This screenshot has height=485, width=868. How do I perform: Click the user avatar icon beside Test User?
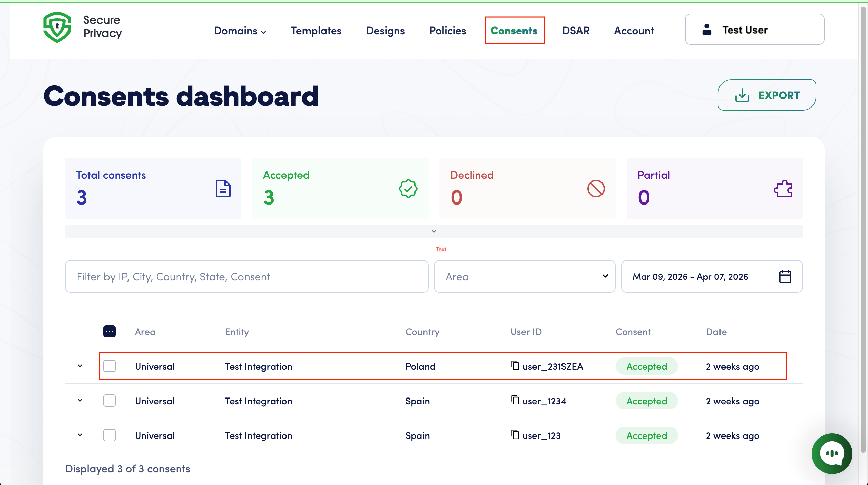pos(707,29)
